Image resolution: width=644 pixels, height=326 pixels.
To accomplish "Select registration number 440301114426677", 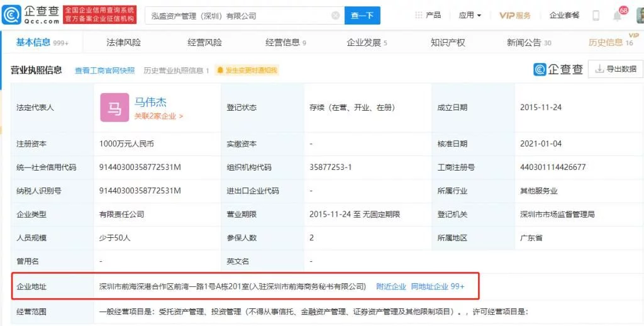I will coord(553,167).
